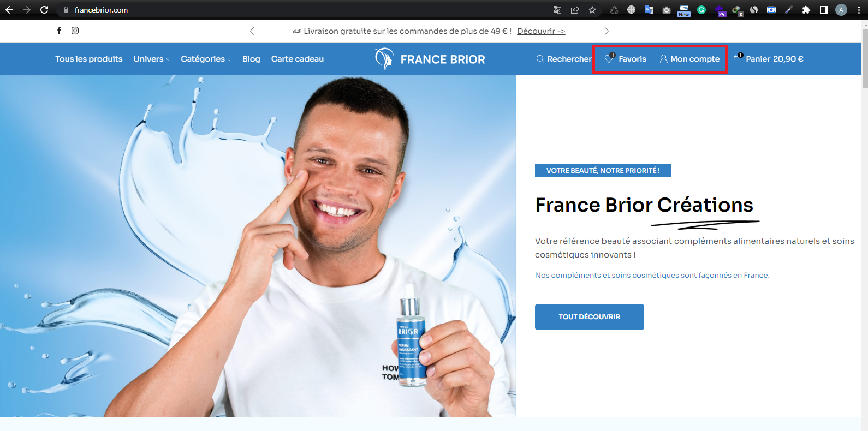Expand the Univers dropdown menu
Screen dimensions: 868x431
pyautogui.click(x=152, y=59)
